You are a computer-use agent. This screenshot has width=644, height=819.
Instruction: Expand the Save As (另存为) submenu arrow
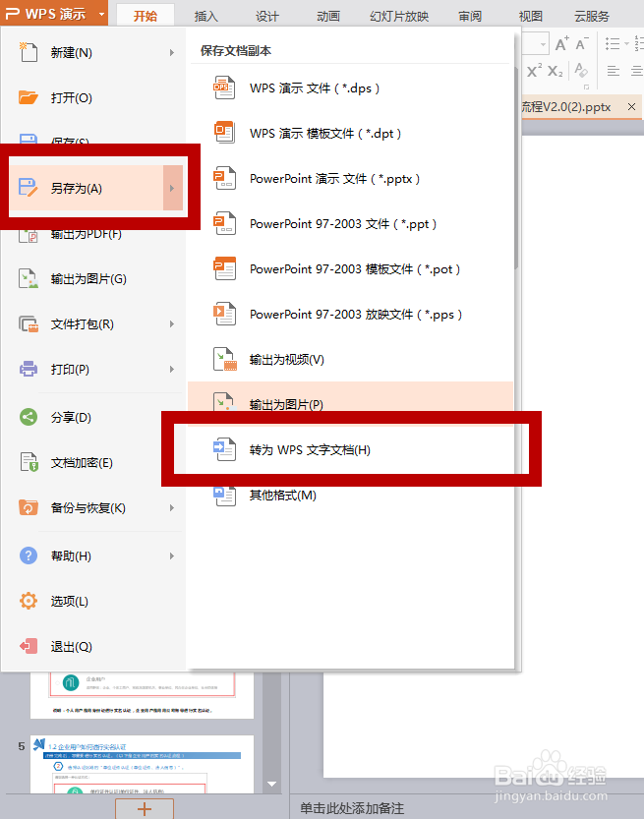(172, 188)
